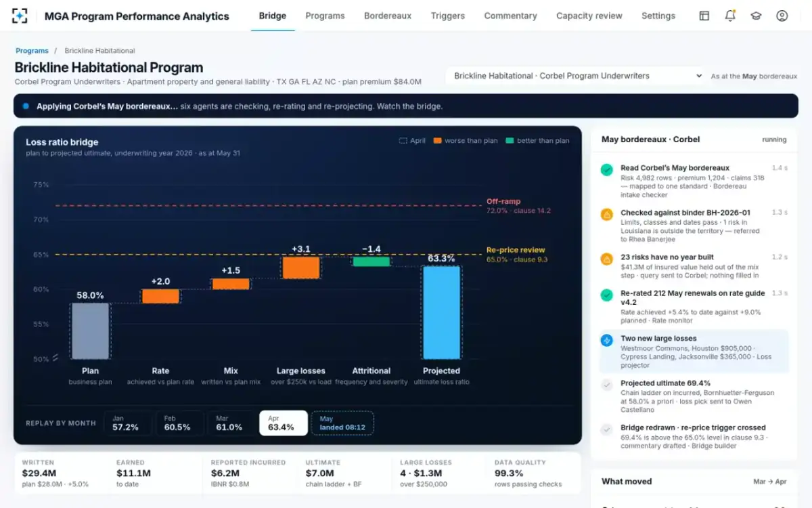Click warning icon beside Checked against binder
This screenshot has height=508, width=812.
click(x=607, y=215)
